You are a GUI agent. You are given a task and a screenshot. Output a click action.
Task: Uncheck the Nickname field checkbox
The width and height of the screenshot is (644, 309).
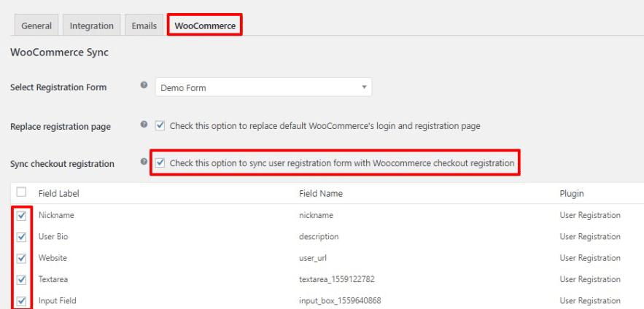click(21, 216)
